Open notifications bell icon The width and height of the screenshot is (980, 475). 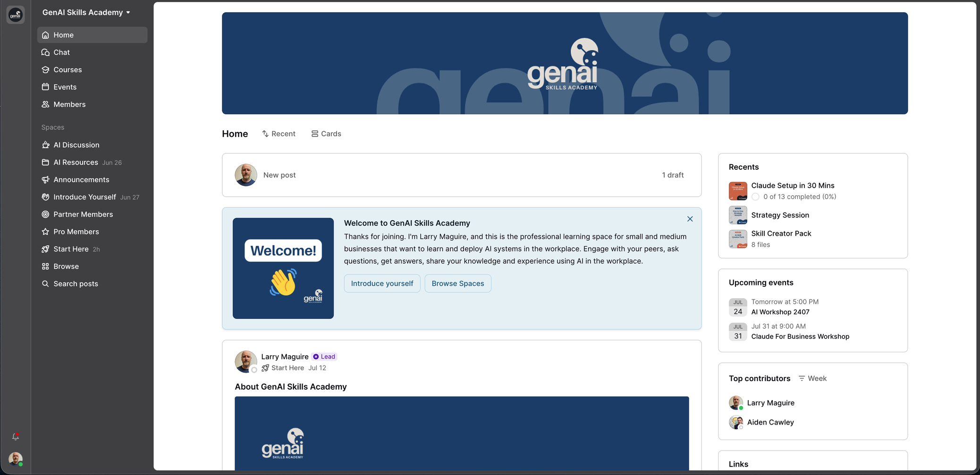pyautogui.click(x=16, y=437)
